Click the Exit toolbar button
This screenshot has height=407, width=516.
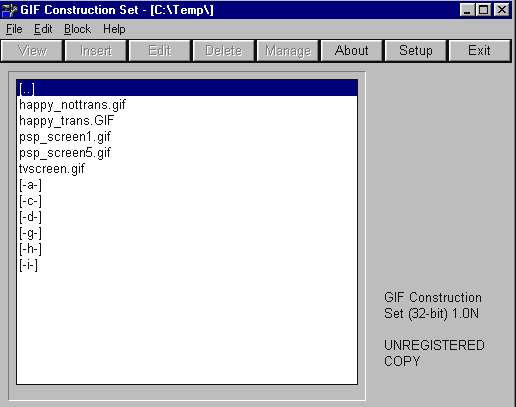click(479, 51)
